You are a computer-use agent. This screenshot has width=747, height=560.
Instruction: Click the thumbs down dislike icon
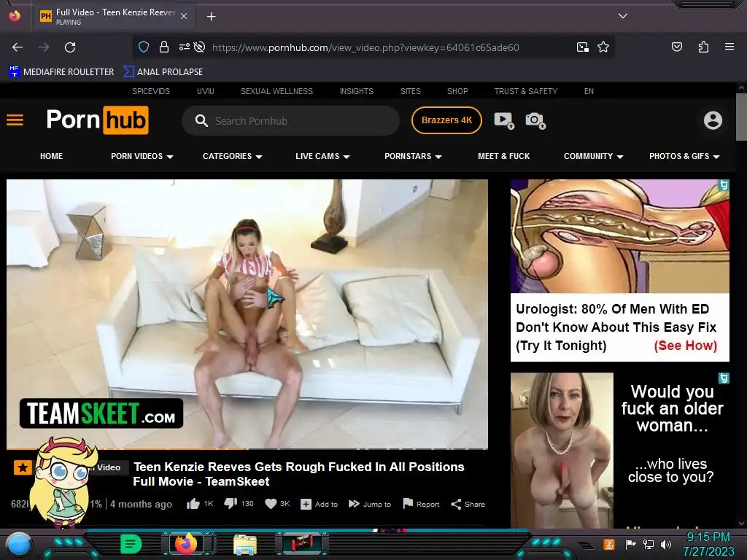231,503
